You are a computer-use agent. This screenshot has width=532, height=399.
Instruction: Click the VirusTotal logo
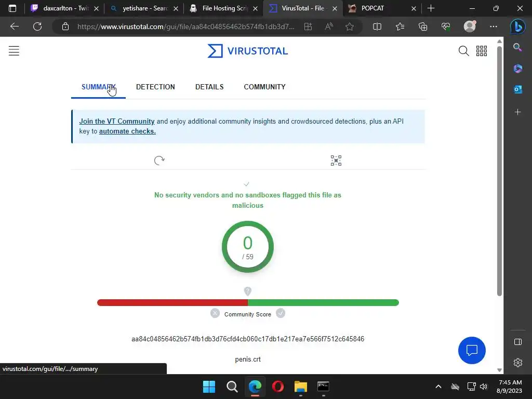[x=248, y=51]
